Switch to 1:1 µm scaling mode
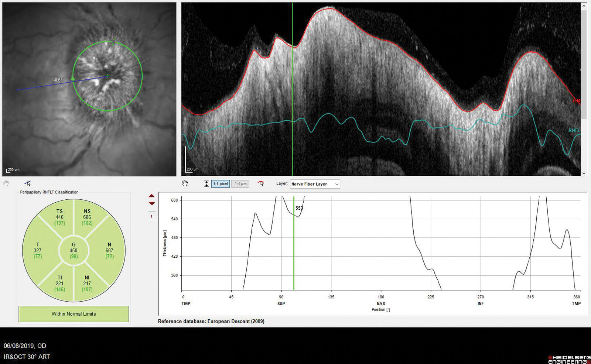 (240, 184)
